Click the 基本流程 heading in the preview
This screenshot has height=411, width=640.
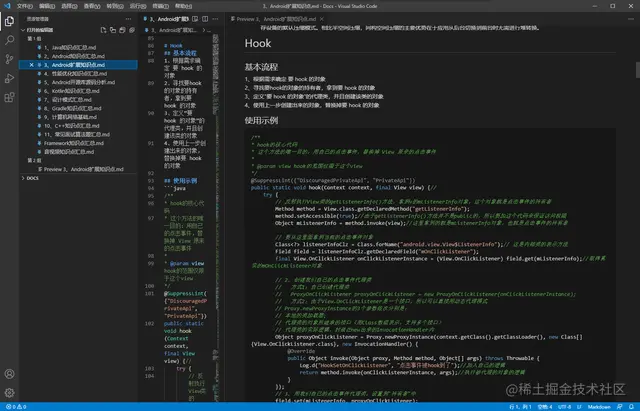pos(261,67)
